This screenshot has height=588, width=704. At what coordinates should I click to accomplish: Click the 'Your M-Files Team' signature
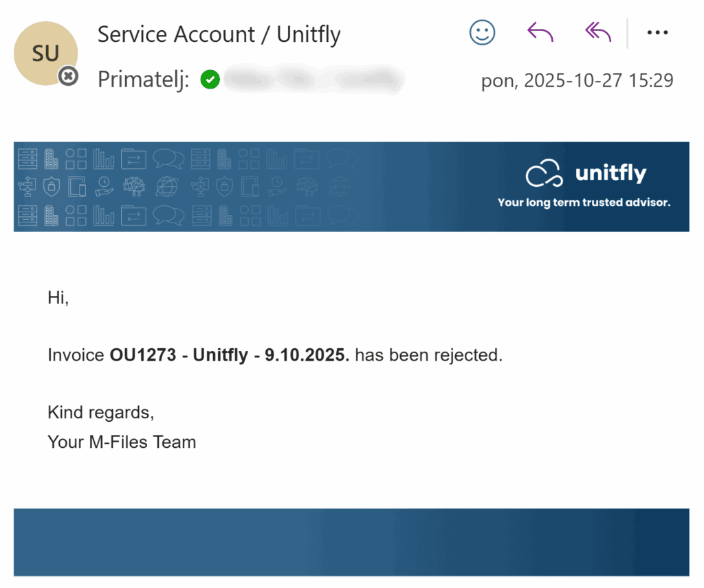click(x=122, y=442)
